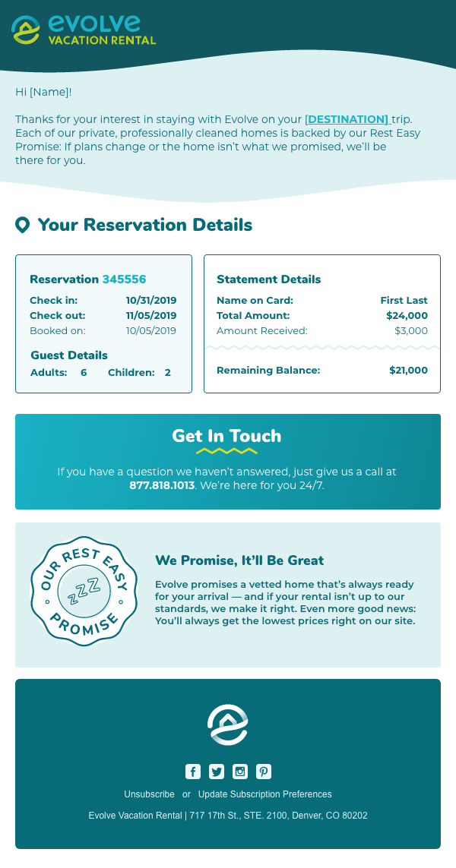Screen dimensions: 456x868
Task: Open the Instagram icon in the footer
Action: (240, 771)
